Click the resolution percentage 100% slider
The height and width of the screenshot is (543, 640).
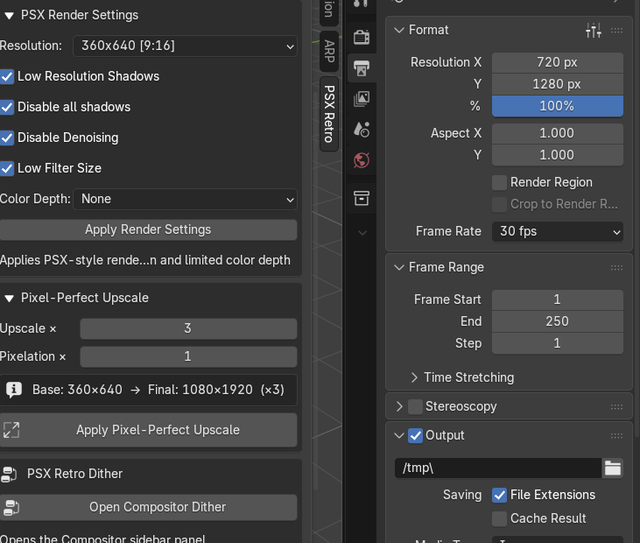pos(557,106)
